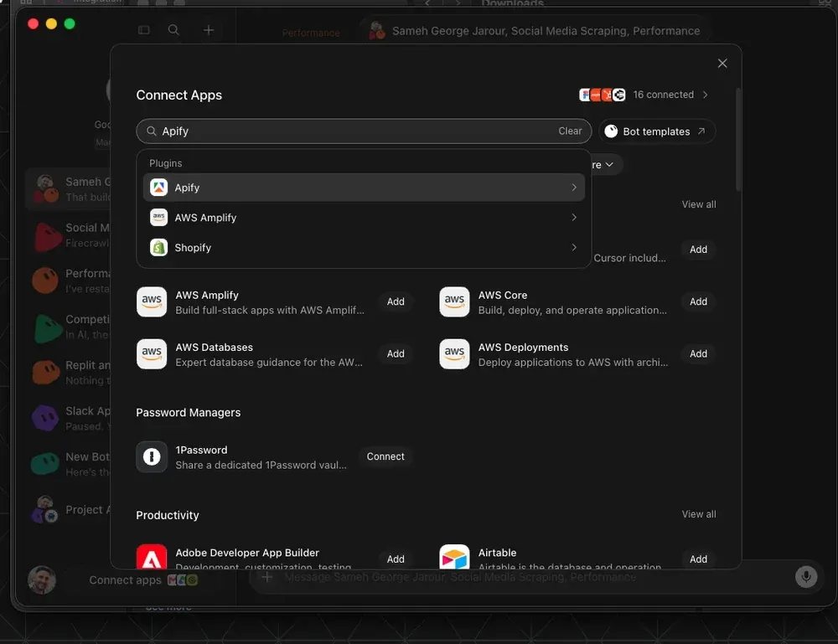The height and width of the screenshot is (644, 838).
Task: Open Bot templates
Action: click(656, 131)
